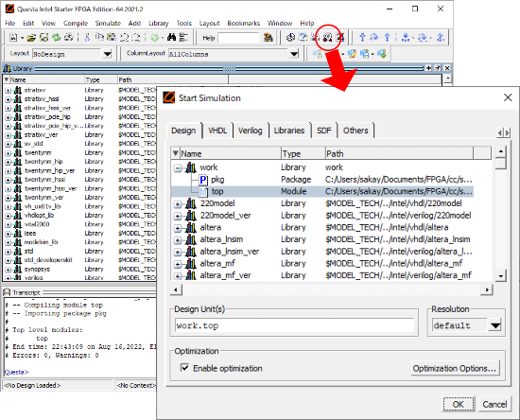The image size is (520, 420).
Task: Expand the altera_lnsim library node
Action: [178, 240]
